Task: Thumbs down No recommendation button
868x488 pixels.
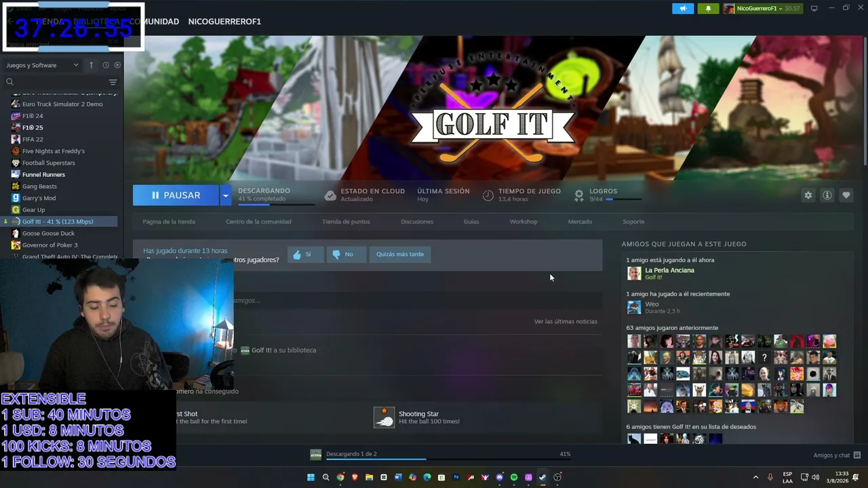Action: [x=347, y=254]
